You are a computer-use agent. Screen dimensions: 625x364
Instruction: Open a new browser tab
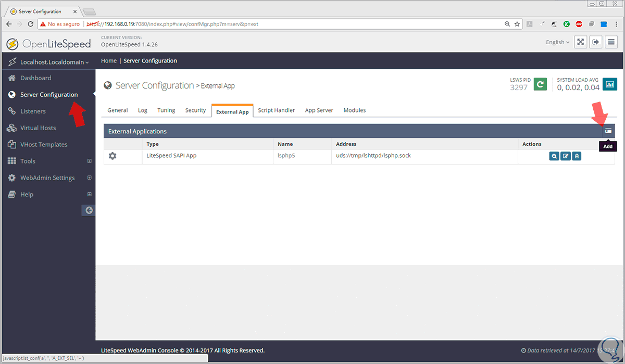89,11
